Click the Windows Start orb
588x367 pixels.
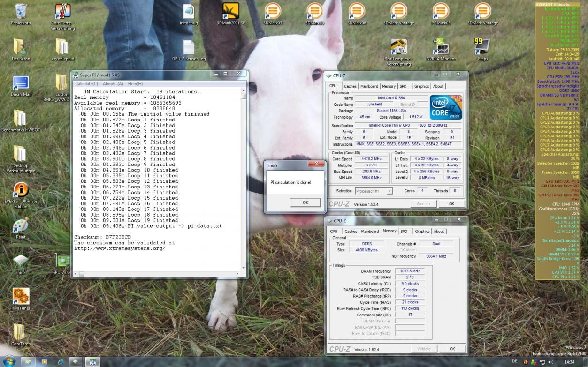point(9,361)
